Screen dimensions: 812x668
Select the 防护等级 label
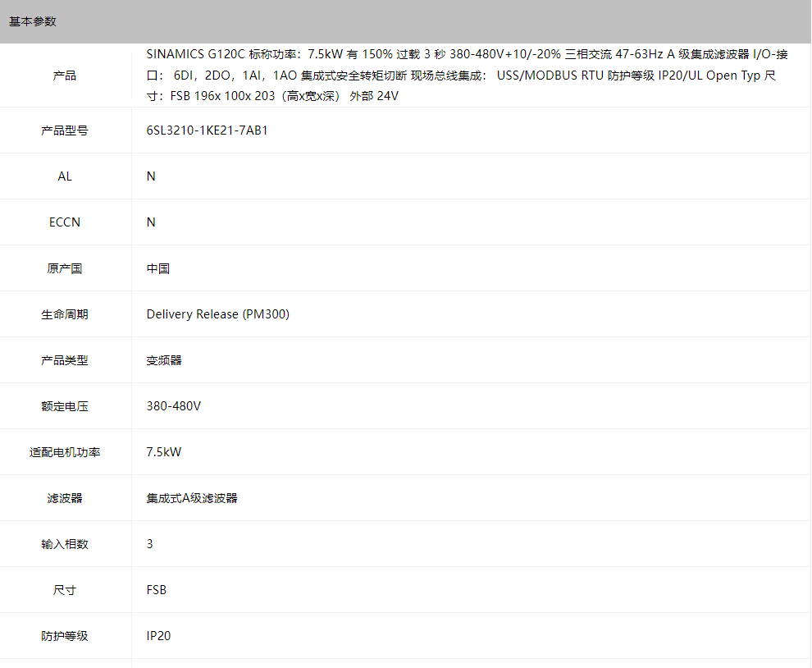point(65,636)
